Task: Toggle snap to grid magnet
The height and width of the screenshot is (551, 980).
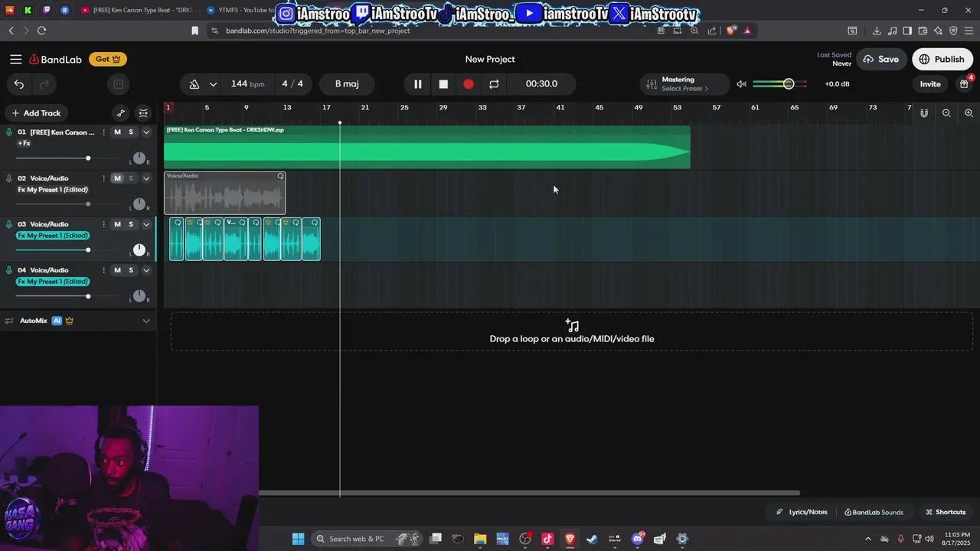Action: click(924, 113)
